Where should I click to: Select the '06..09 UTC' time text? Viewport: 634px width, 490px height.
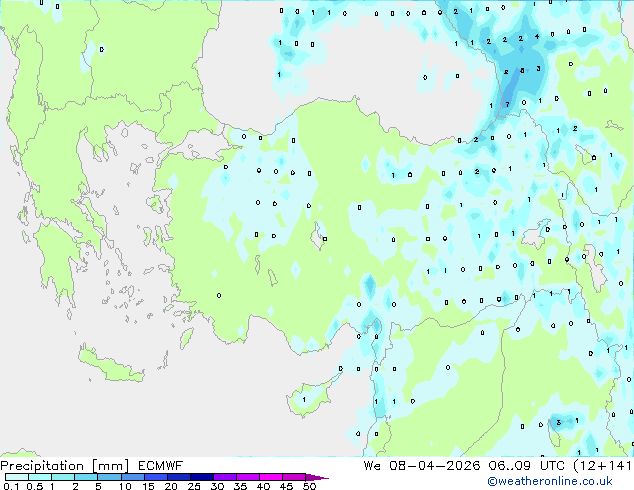527,466
